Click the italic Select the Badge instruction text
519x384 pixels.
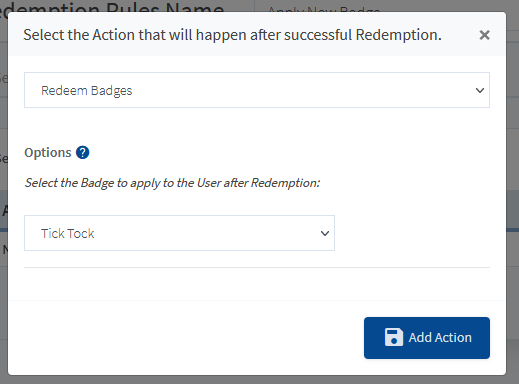(x=172, y=183)
